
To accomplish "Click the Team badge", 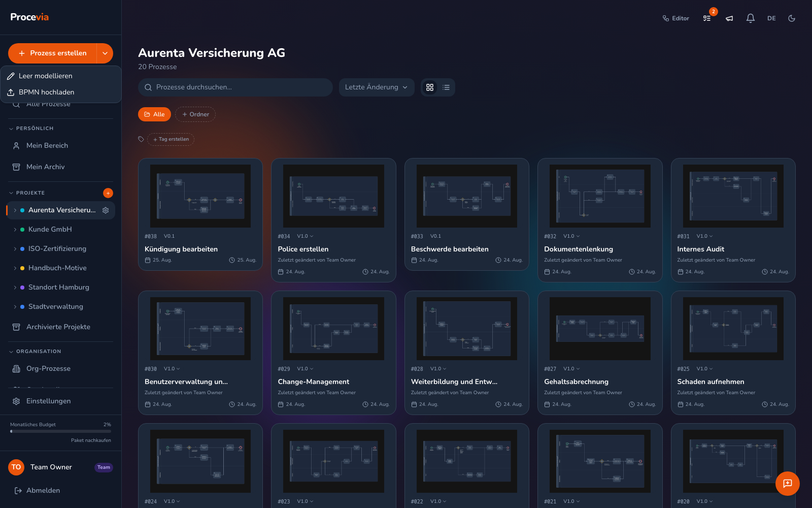I will click(104, 467).
